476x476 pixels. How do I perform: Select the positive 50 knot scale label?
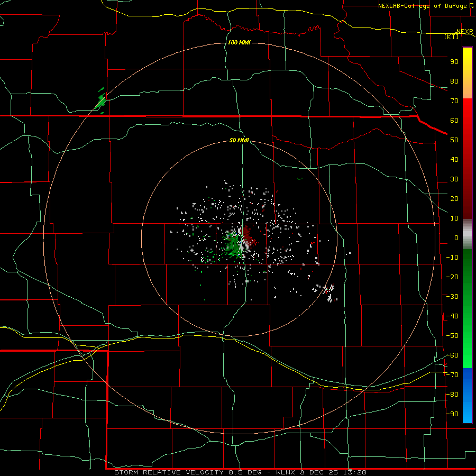(x=454, y=140)
